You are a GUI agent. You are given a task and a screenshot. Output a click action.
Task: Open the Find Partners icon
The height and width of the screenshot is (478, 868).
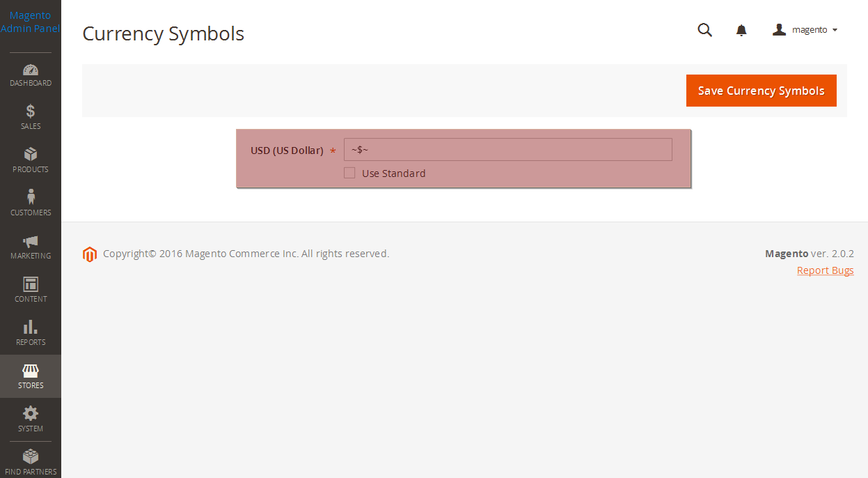pos(31,456)
